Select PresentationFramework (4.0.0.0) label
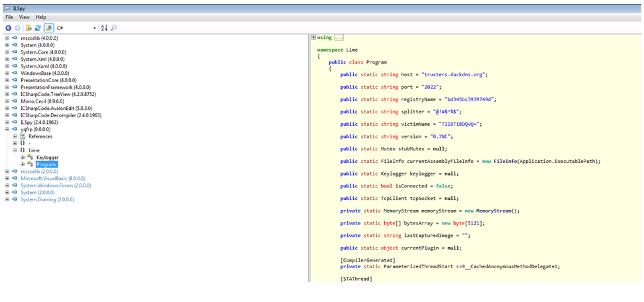The width and height of the screenshot is (644, 302). click(56, 87)
